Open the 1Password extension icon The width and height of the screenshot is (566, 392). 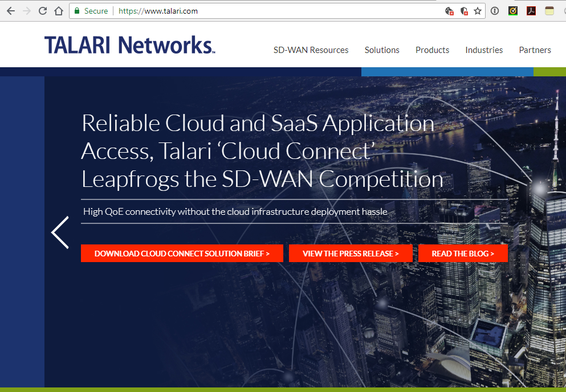click(x=495, y=11)
